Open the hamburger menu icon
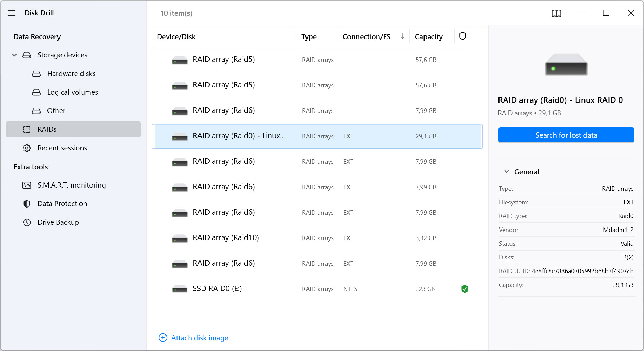 12,13
